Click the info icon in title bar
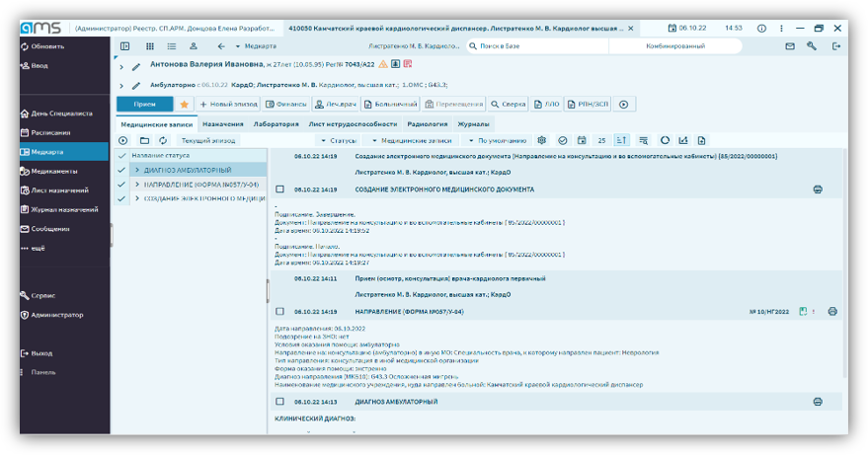Viewport: 868px width, 455px height. pyautogui.click(x=761, y=29)
